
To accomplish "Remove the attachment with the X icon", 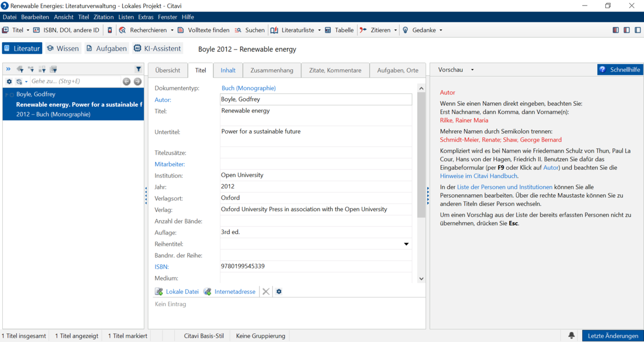I will [x=266, y=292].
